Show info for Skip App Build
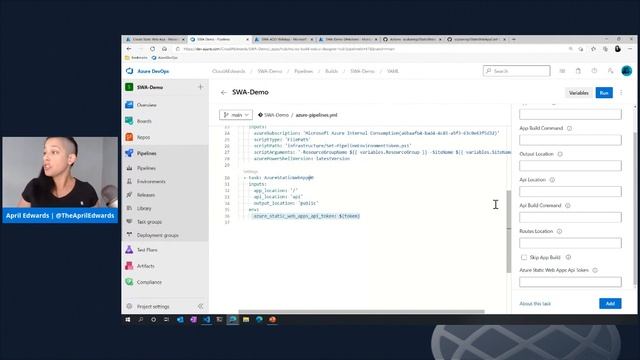Image resolution: width=640 pixels, height=360 pixels. pyautogui.click(x=568, y=257)
